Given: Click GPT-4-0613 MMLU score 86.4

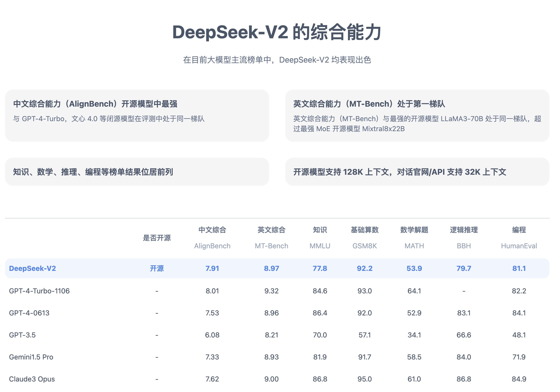Looking at the screenshot, I should [x=320, y=313].
